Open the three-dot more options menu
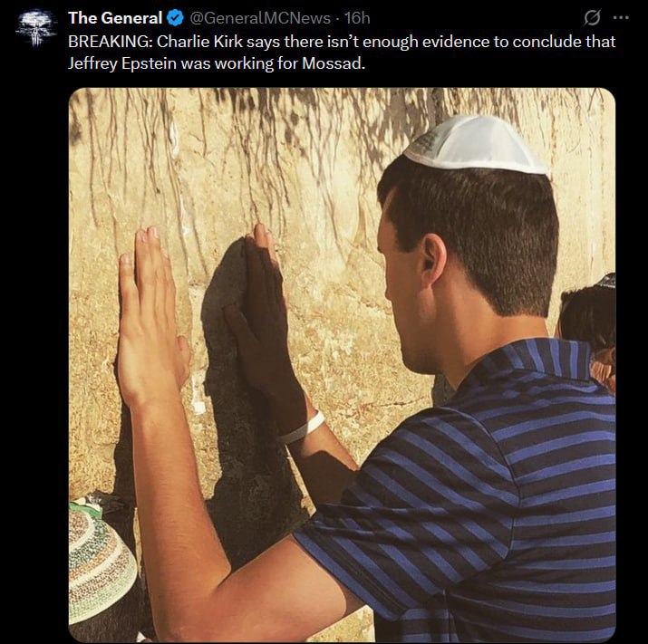This screenshot has width=648, height=644. click(621, 18)
